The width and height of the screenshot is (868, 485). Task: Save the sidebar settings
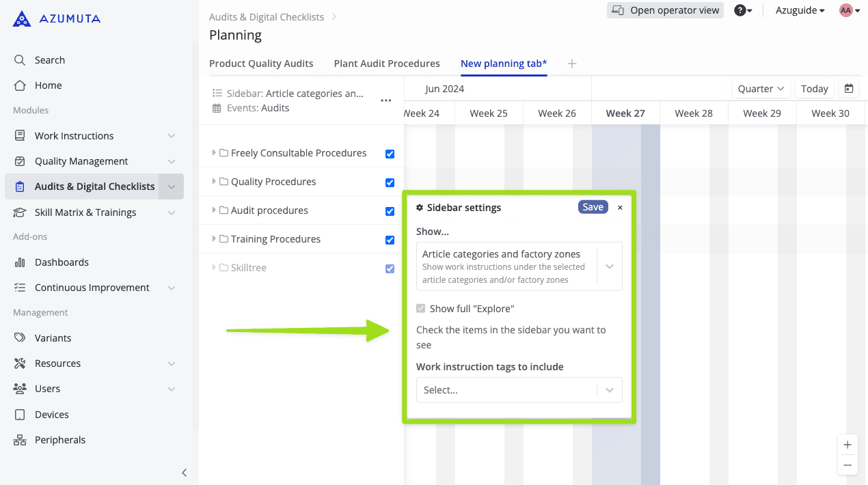[593, 207]
